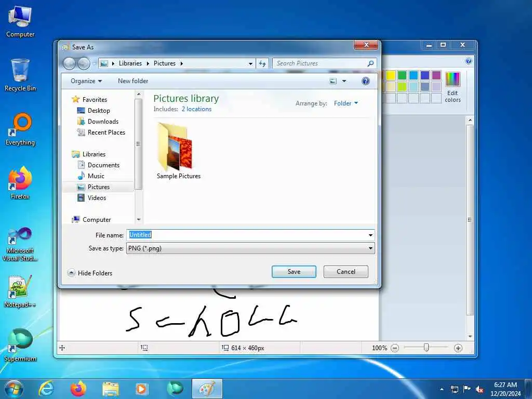Screen dimensions: 532x399
Task: Click the Back navigation arrow in Save As
Action: tap(69, 63)
